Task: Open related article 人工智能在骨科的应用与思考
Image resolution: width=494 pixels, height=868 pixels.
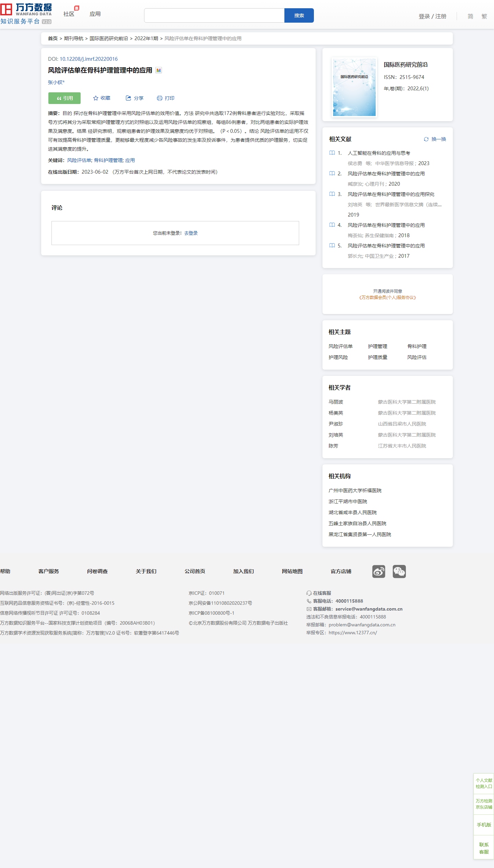Action: [x=379, y=153]
